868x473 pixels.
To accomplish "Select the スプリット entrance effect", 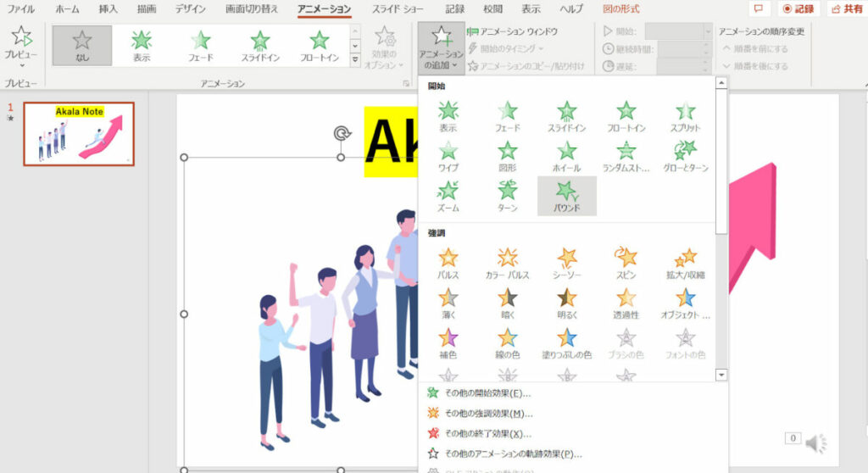I will 685,114.
